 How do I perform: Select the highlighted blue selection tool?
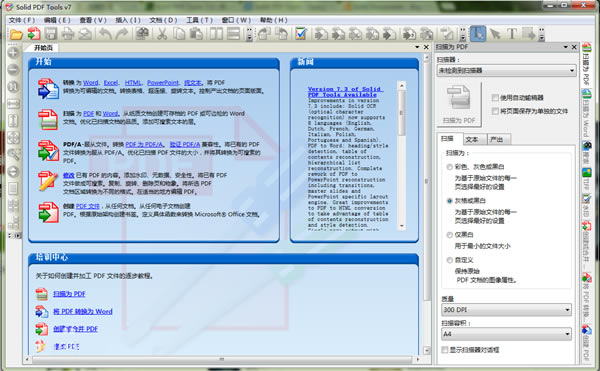478,34
